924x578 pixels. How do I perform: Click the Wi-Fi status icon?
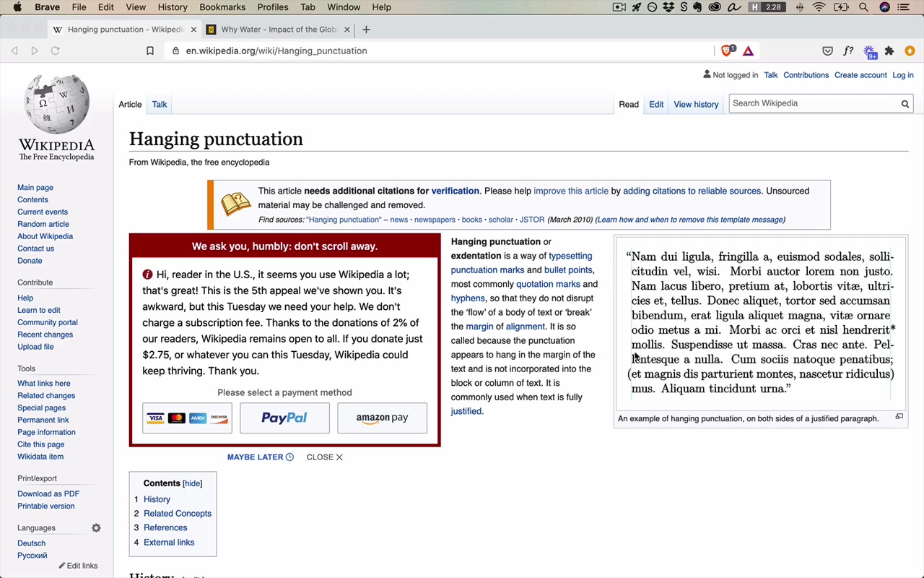point(819,7)
